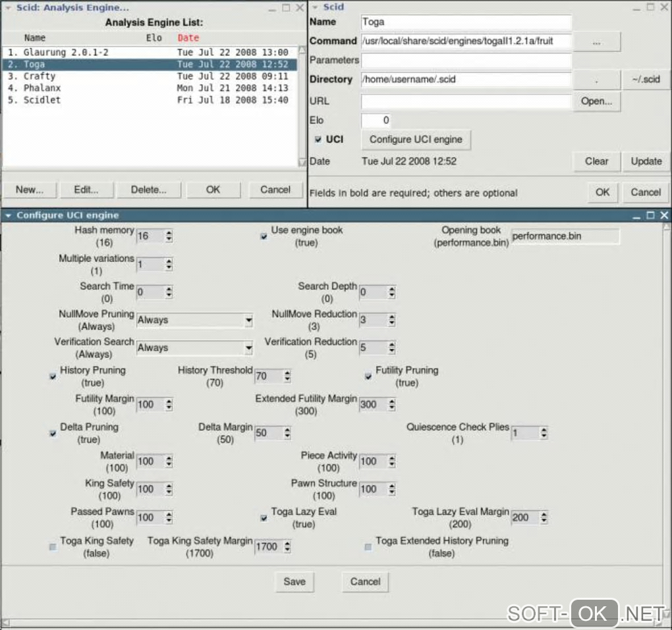Select the Toga engine row
This screenshot has width=672, height=630.
[150, 65]
